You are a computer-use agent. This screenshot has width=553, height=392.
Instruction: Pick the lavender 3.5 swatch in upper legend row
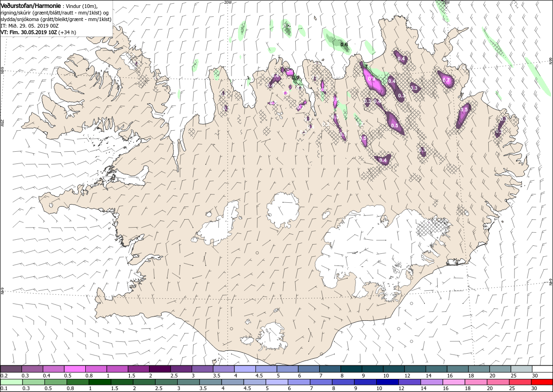pos(224,369)
